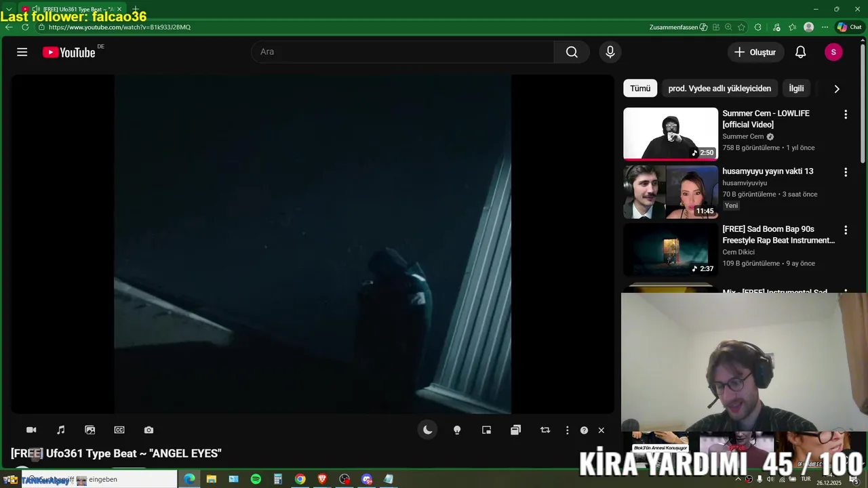Open Calculator from the taskbar

tap(278, 479)
